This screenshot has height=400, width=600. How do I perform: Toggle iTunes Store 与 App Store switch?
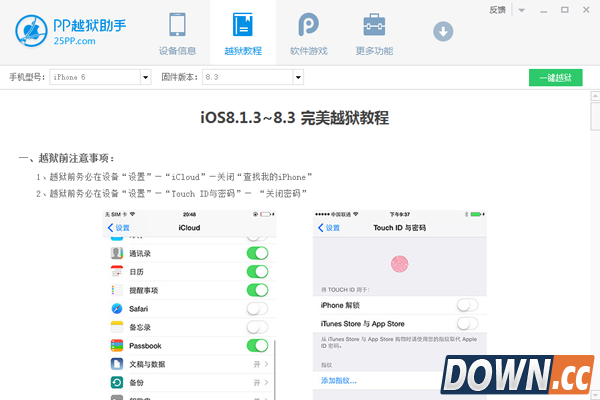point(467,324)
